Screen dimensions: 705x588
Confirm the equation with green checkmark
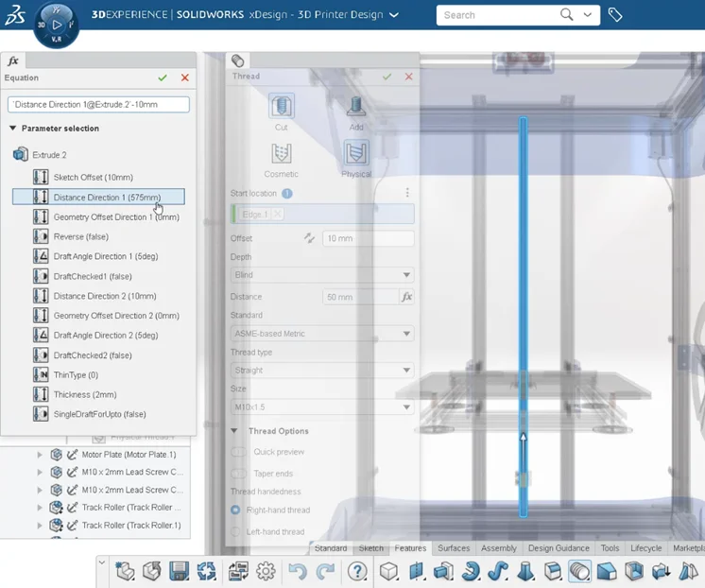pos(163,78)
